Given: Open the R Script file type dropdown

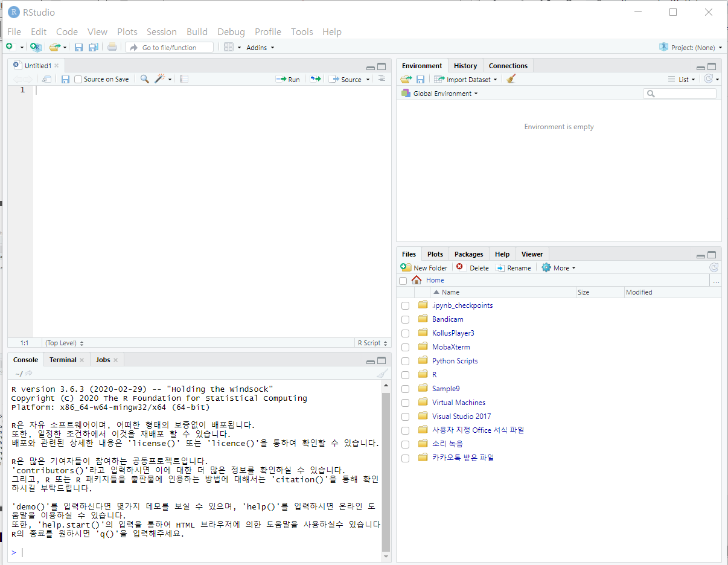Looking at the screenshot, I should 372,343.
